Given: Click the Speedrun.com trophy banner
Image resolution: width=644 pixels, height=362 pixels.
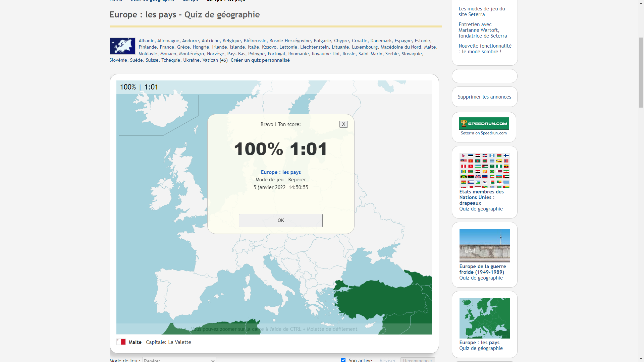Looking at the screenshot, I should coord(484,123).
